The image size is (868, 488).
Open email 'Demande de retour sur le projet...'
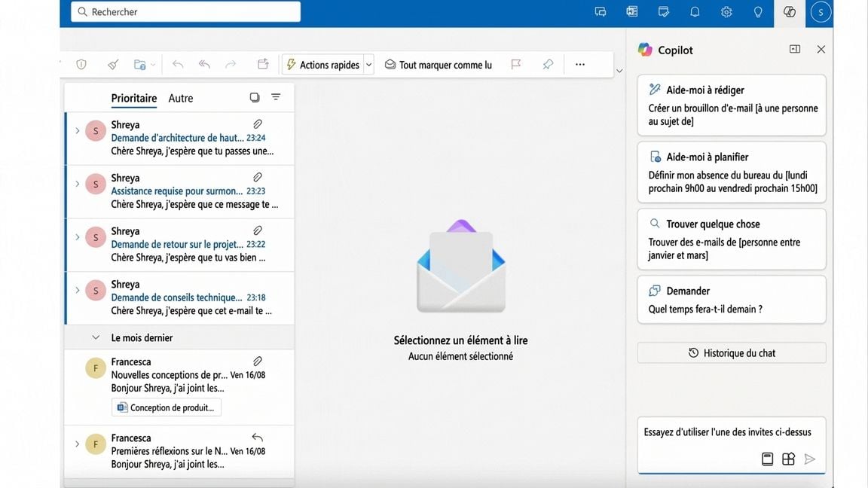click(x=180, y=245)
